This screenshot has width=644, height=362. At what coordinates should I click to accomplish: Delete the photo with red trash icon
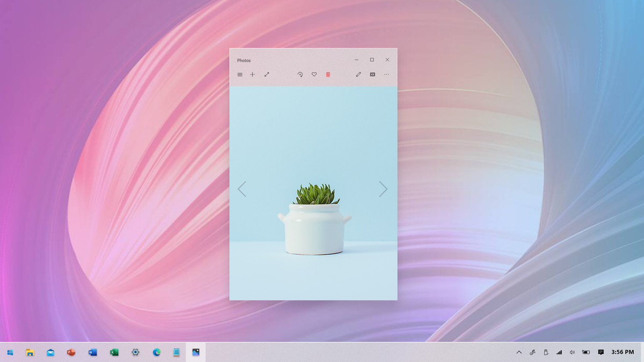click(328, 75)
